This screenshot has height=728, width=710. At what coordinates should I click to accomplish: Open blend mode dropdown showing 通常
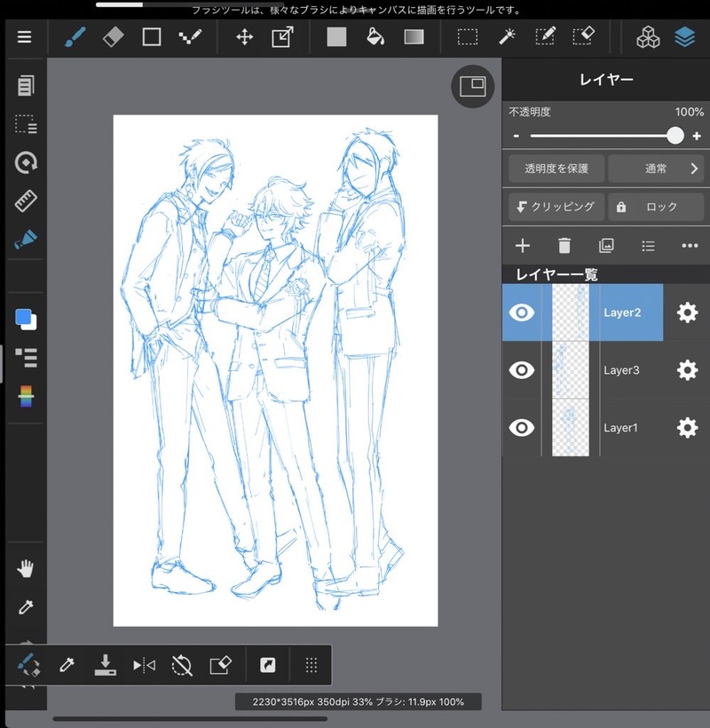pyautogui.click(x=657, y=168)
